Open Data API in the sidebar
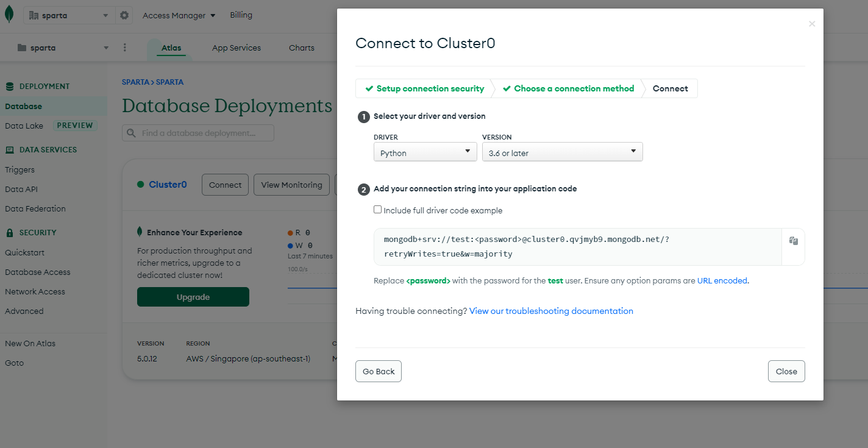Screen dimensions: 868x448 click(x=21, y=189)
